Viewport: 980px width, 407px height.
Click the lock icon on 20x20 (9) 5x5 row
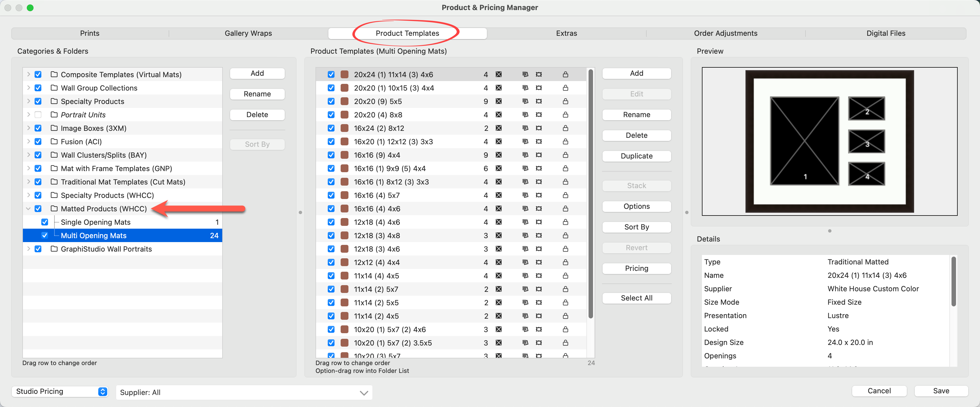565,101
